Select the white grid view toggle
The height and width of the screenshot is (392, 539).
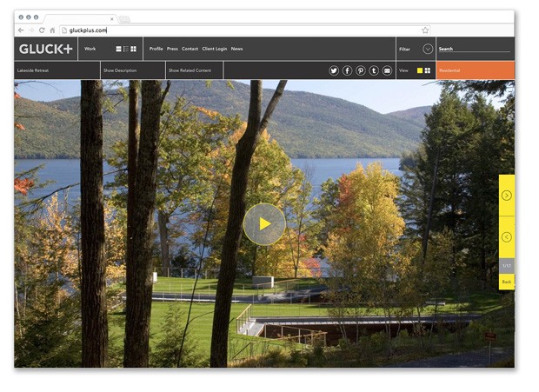pyautogui.click(x=427, y=70)
